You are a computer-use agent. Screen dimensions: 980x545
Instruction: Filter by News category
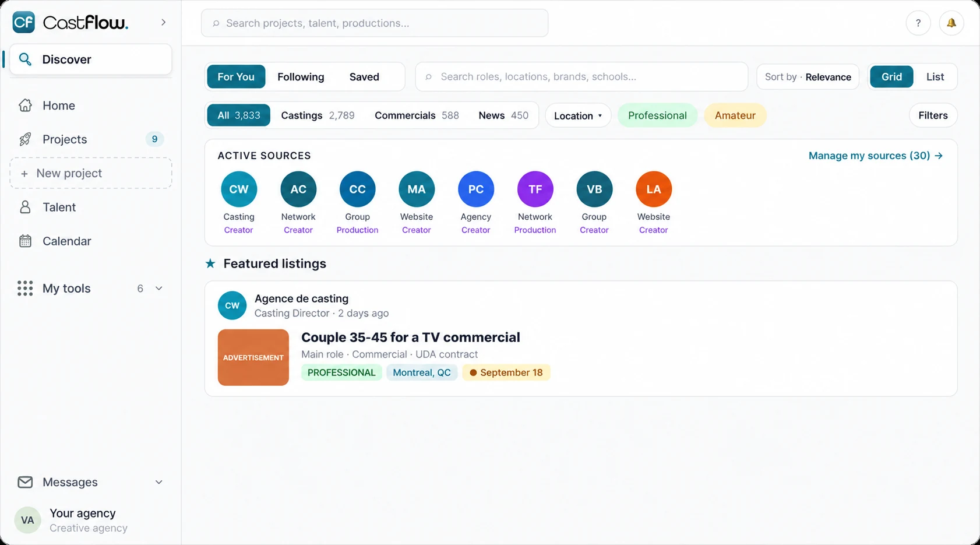503,115
